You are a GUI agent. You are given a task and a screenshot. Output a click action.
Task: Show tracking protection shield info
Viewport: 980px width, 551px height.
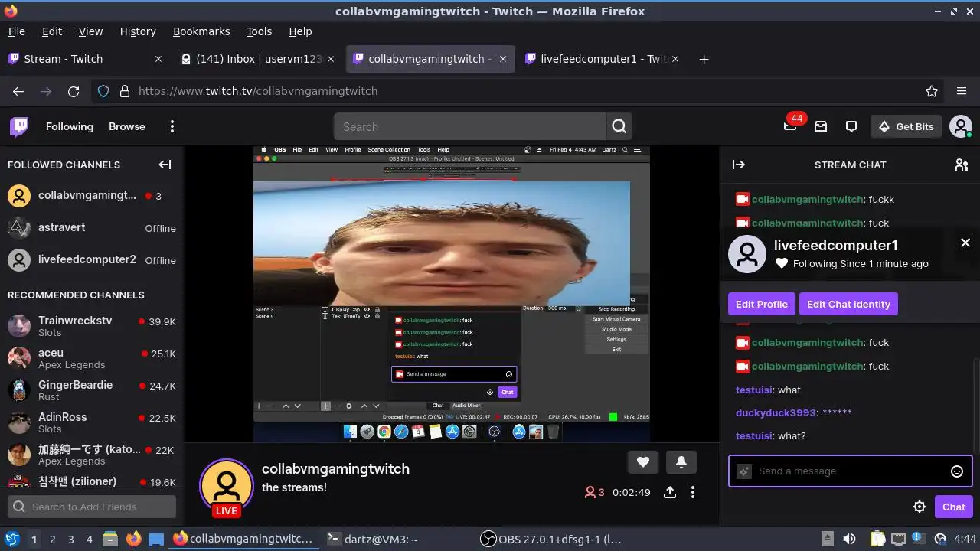[x=103, y=91]
